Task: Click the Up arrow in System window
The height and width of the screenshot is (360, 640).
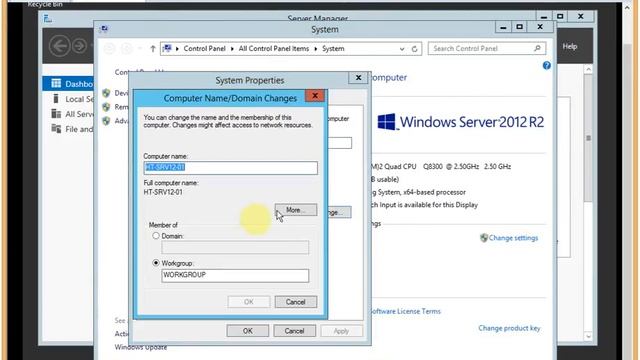Action: tap(153, 49)
